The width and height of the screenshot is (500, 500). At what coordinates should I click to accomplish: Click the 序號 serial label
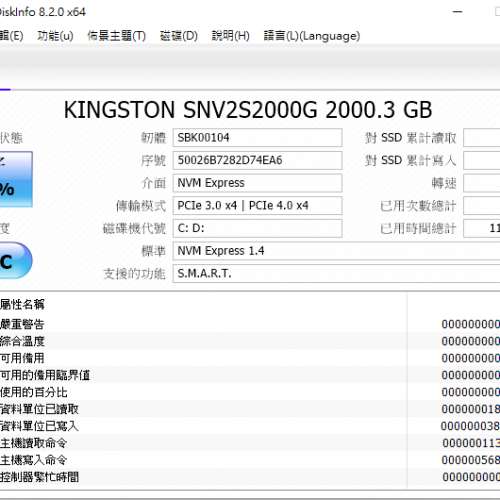[x=153, y=160]
